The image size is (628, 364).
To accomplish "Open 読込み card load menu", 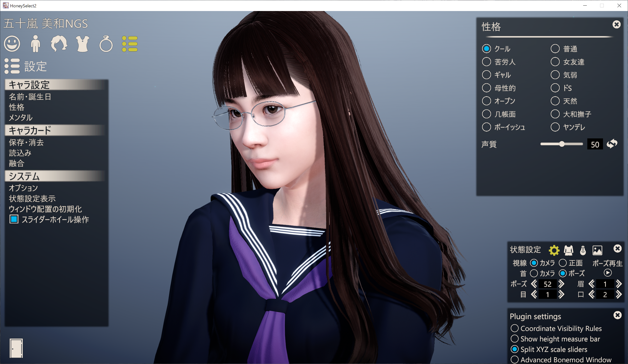I will pyautogui.click(x=20, y=153).
